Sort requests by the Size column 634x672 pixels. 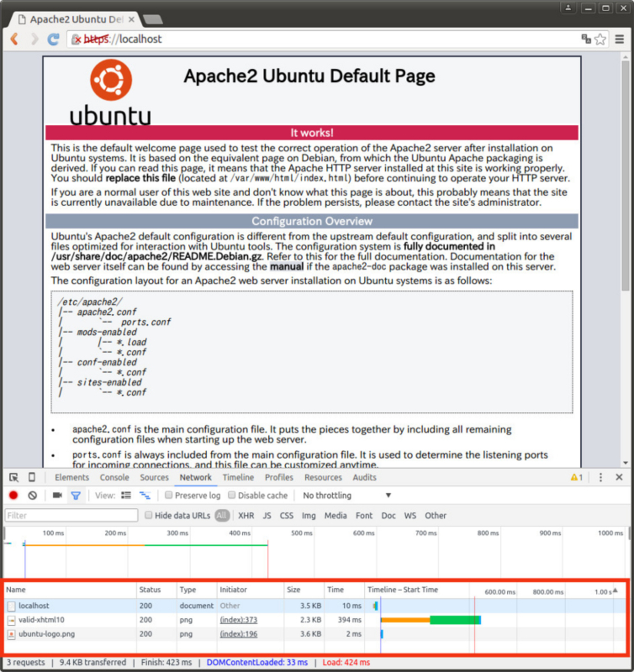[x=304, y=590]
